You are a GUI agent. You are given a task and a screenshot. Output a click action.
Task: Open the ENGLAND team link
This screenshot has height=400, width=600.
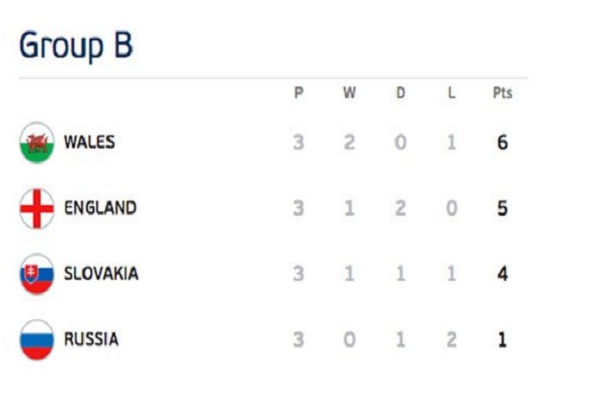(100, 208)
